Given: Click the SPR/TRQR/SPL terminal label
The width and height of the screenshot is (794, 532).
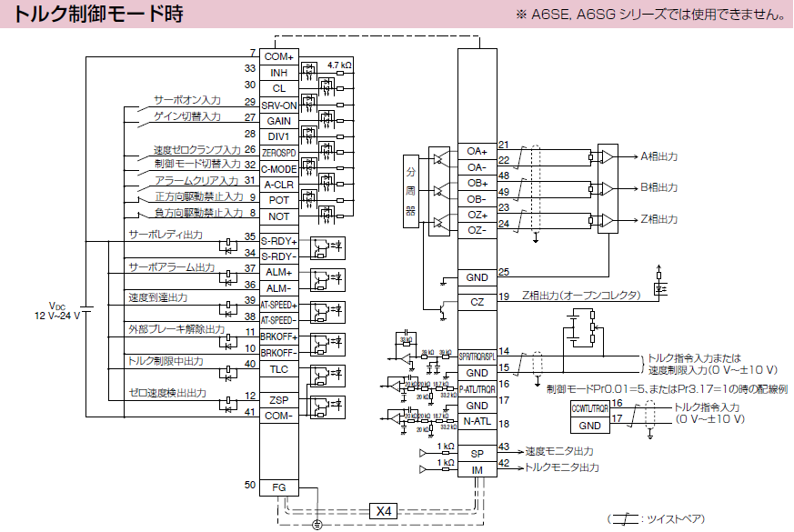Looking at the screenshot, I should click(477, 356).
